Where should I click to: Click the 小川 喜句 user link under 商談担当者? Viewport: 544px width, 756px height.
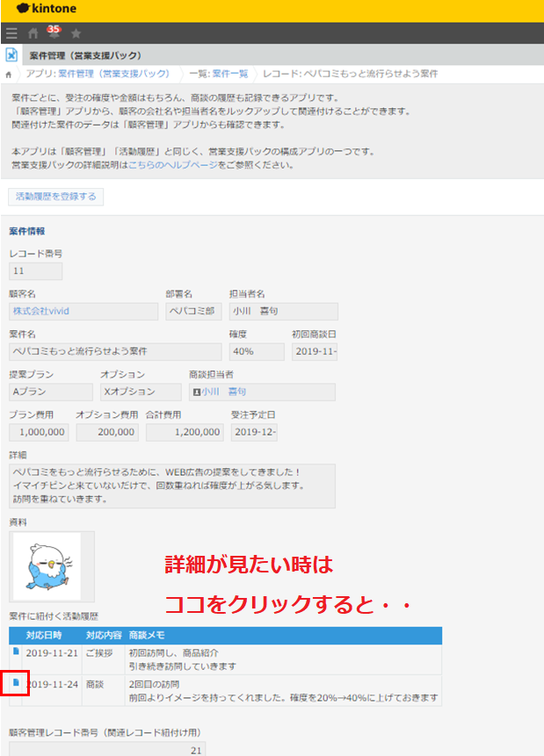click(223, 392)
